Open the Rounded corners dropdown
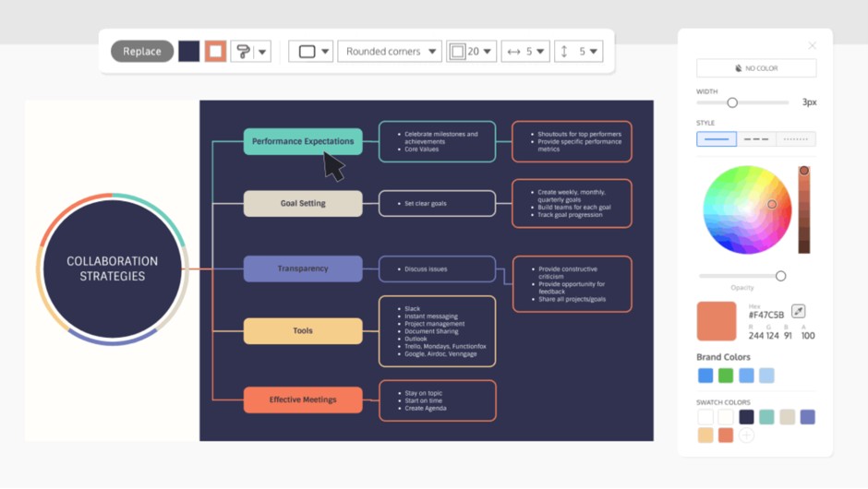The height and width of the screenshot is (489, 868). pyautogui.click(x=390, y=52)
